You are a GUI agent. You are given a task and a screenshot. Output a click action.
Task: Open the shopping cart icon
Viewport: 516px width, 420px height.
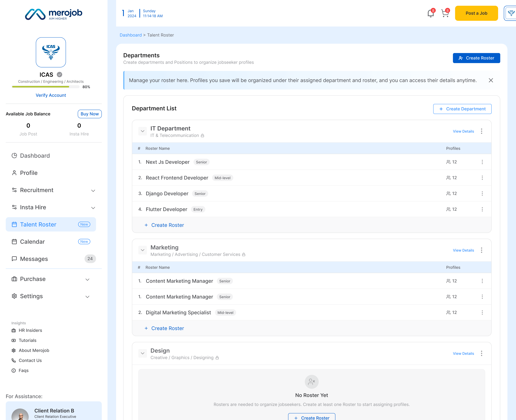(445, 13)
